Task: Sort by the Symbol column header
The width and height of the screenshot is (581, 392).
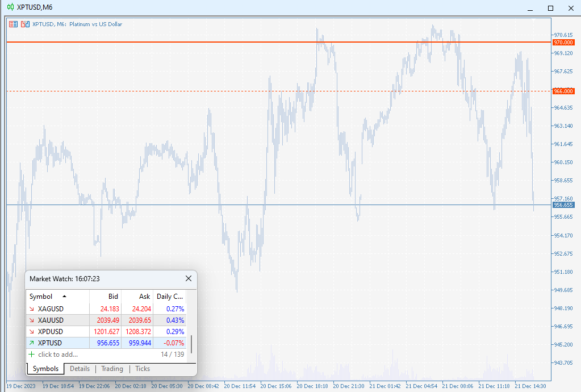Action: tap(58, 297)
